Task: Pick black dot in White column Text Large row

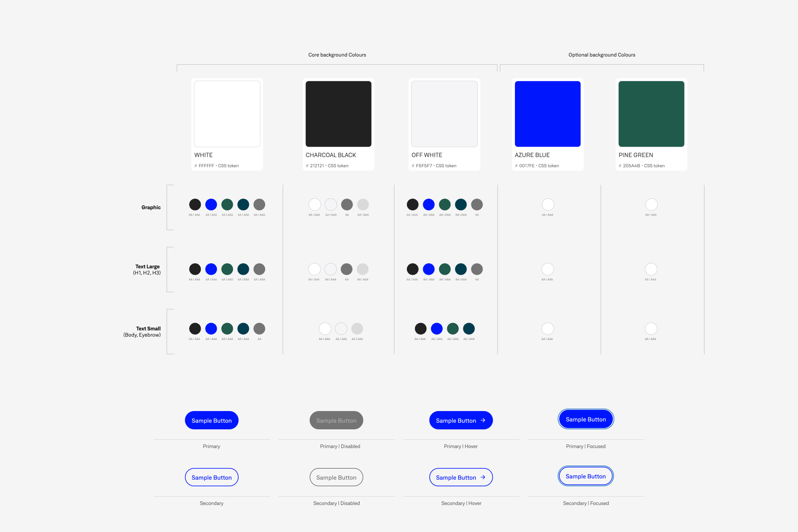Action: (x=195, y=269)
